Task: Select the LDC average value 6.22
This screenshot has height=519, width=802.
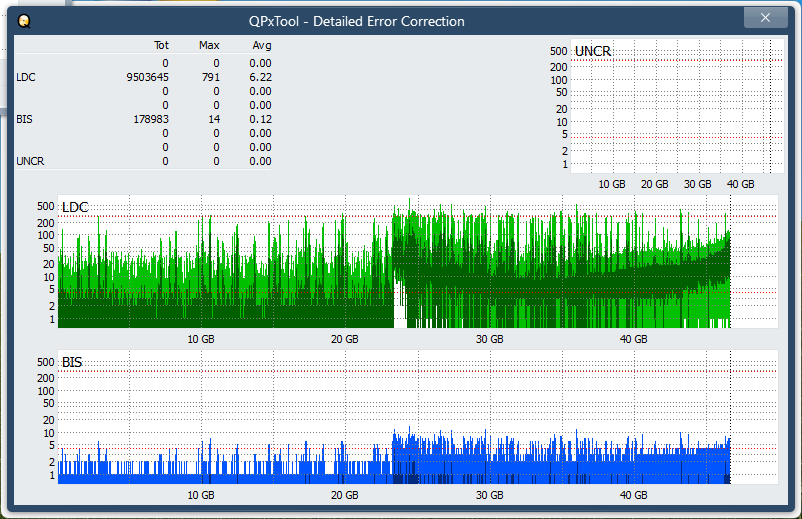Action: [x=260, y=77]
